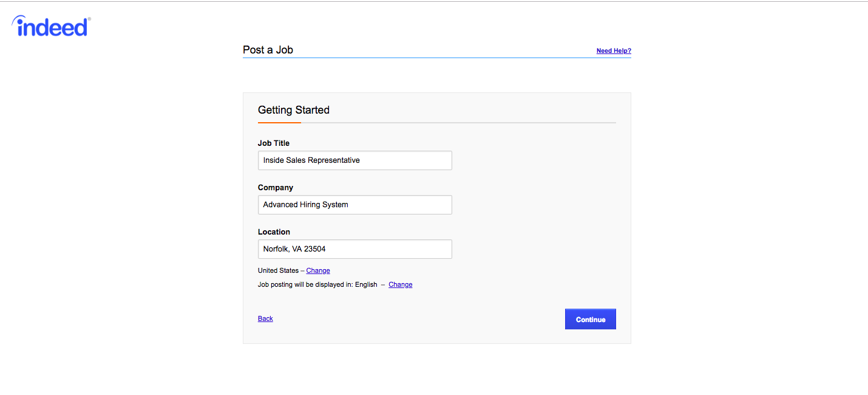Select the Location input field
This screenshot has height=395, width=868.
coord(355,249)
